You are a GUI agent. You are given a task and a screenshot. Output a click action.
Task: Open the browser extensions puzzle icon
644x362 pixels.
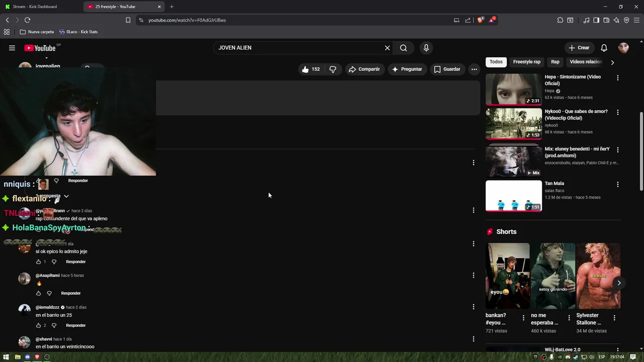pyautogui.click(x=560, y=20)
